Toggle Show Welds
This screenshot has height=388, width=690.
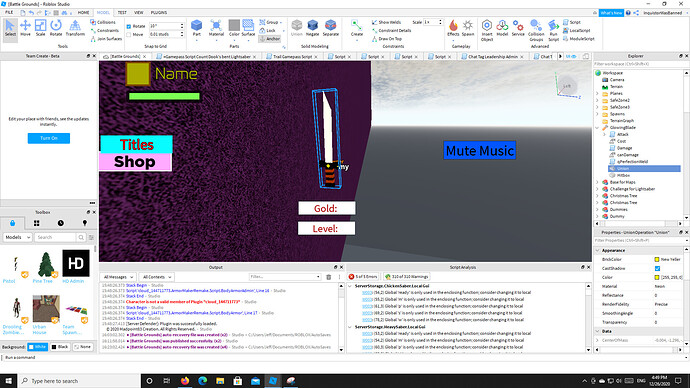(386, 22)
